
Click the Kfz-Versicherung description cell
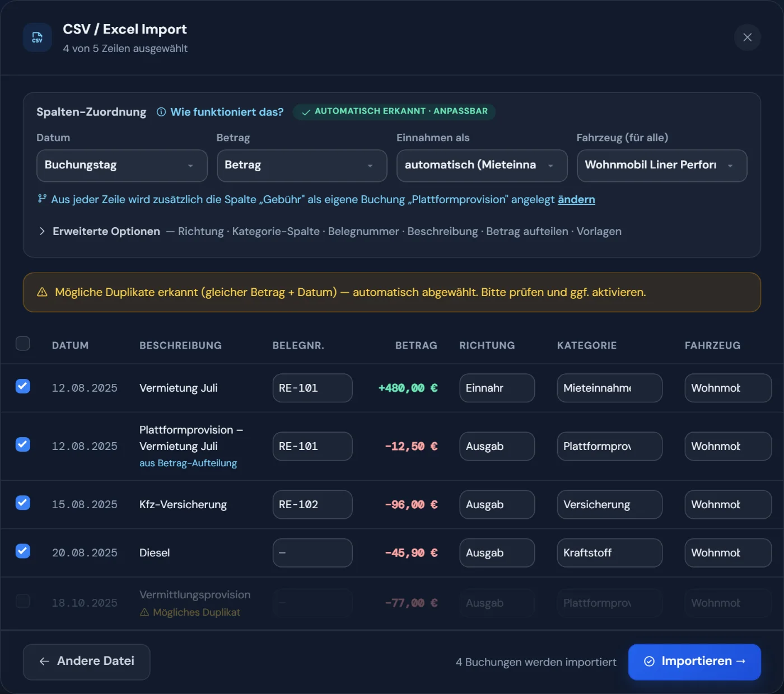tap(183, 504)
